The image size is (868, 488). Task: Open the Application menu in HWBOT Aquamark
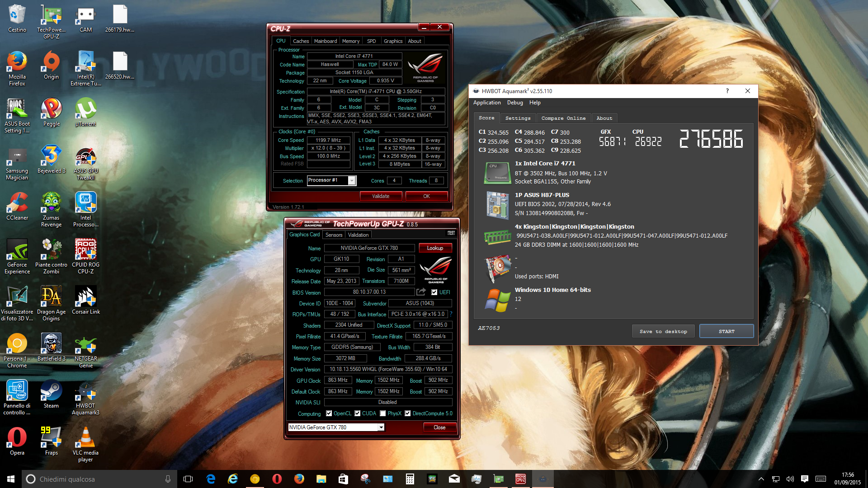[487, 103]
